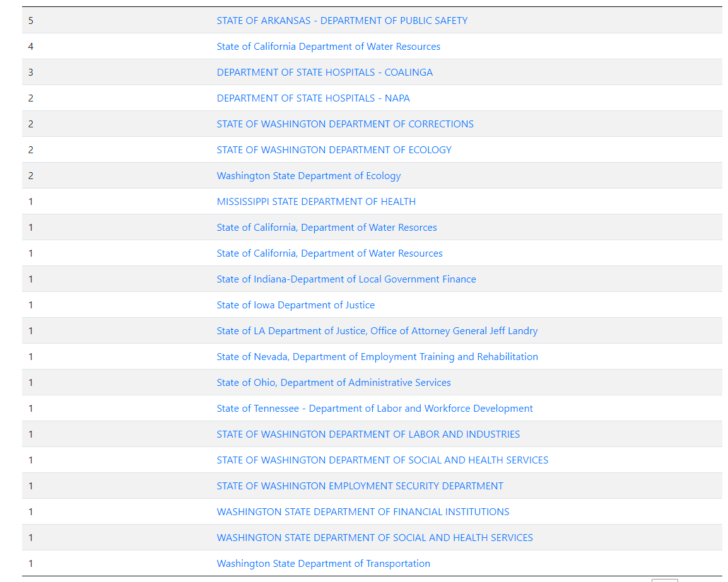Select count 5 in Arkansas Public Safety row
The width and height of the screenshot is (728, 582).
pyautogui.click(x=31, y=20)
